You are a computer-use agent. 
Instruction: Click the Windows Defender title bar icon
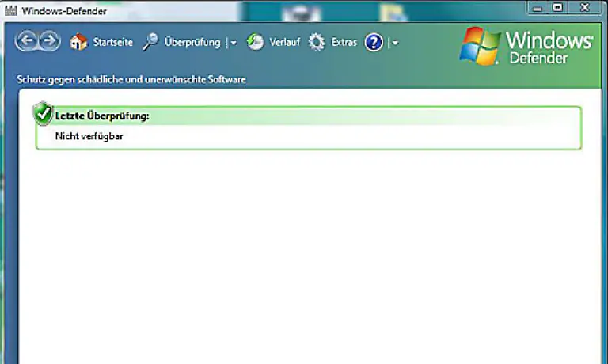pyautogui.click(x=11, y=10)
